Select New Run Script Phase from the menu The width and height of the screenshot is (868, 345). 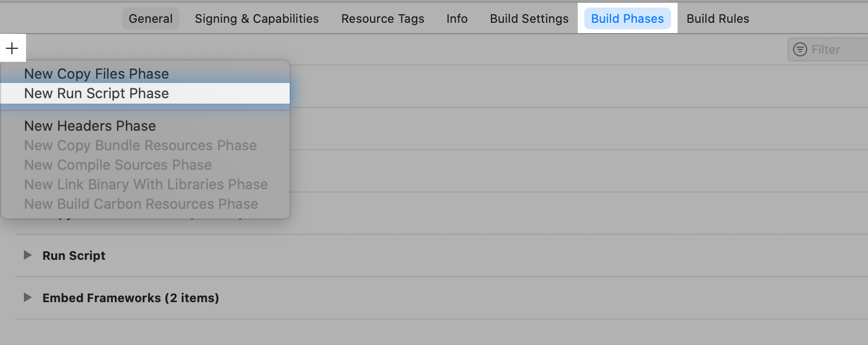(x=96, y=93)
